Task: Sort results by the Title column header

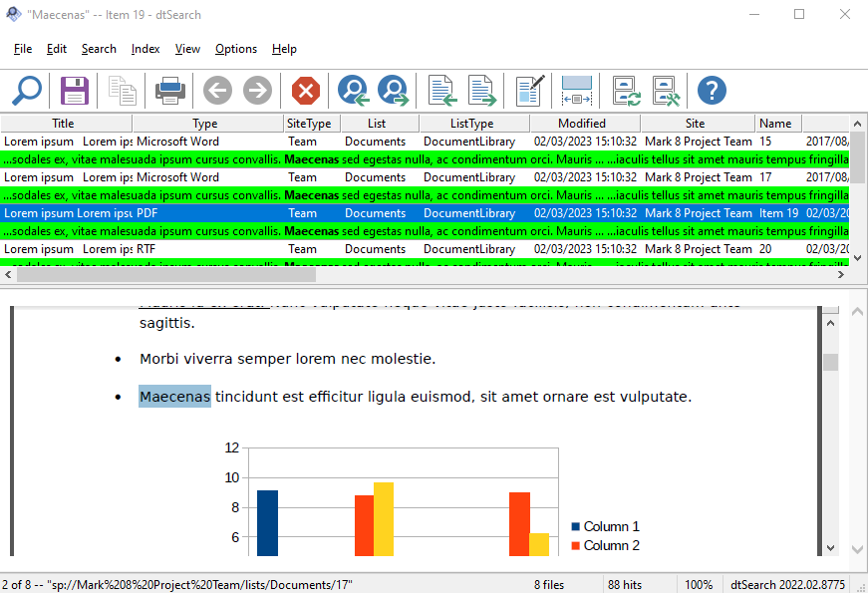Action: pos(66,124)
